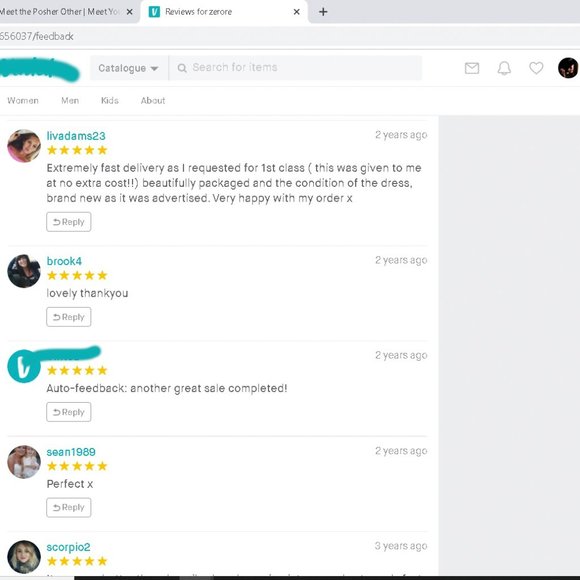Close the Reviews for zerore tab
This screenshot has width=580, height=580.
pyautogui.click(x=296, y=12)
